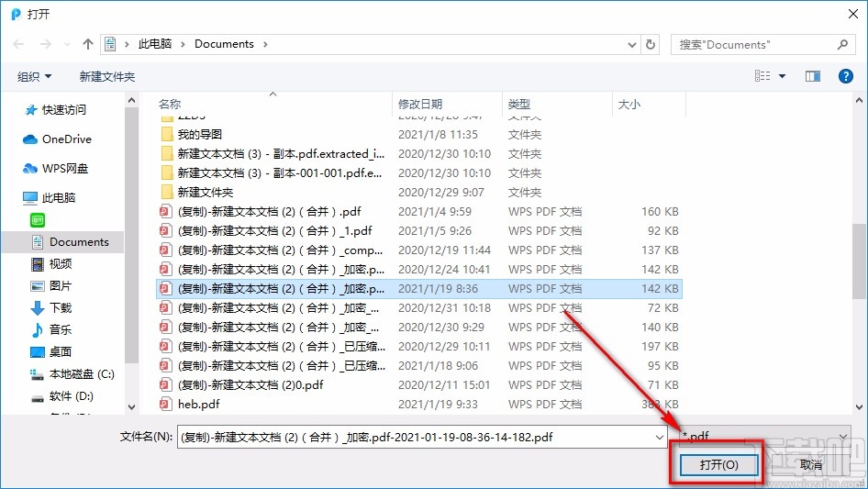Open 桌面 in navigation pane
Image resolution: width=868 pixels, height=489 pixels.
click(51, 351)
